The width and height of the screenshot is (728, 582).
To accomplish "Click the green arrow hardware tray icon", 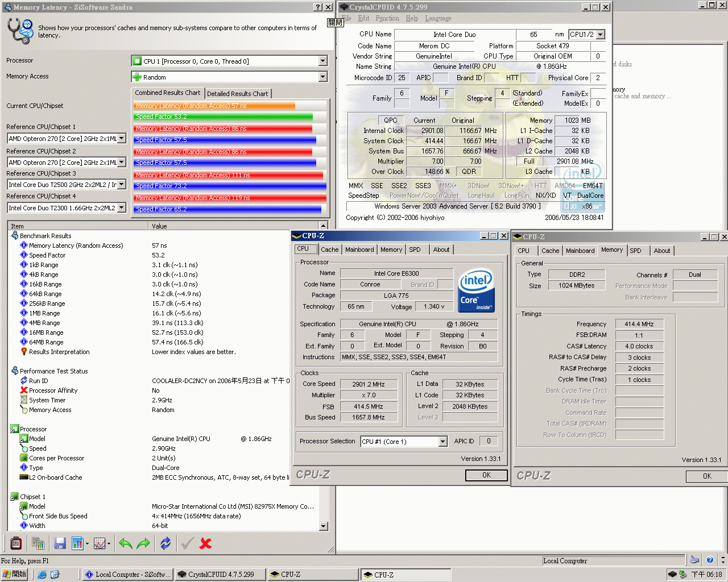I will 682,575.
